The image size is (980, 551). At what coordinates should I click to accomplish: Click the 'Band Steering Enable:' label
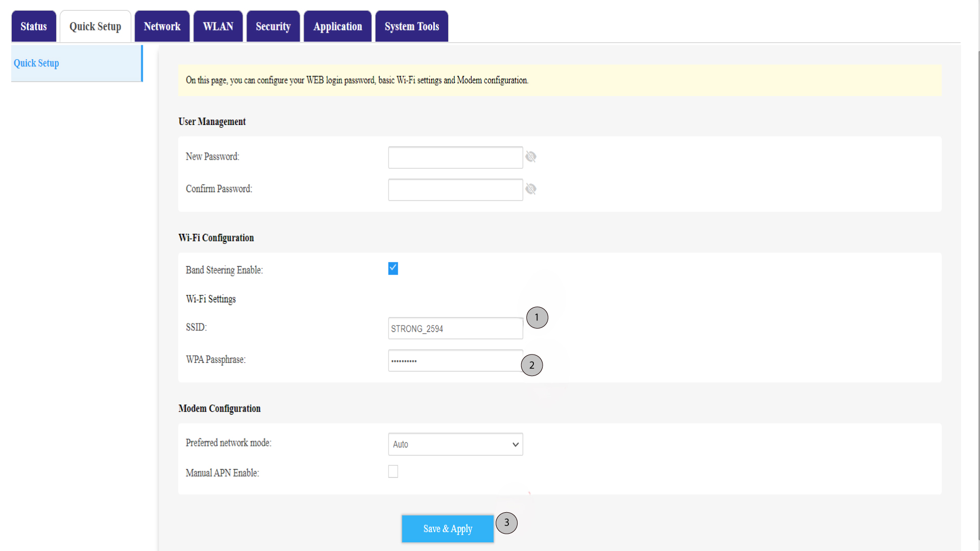(x=224, y=270)
